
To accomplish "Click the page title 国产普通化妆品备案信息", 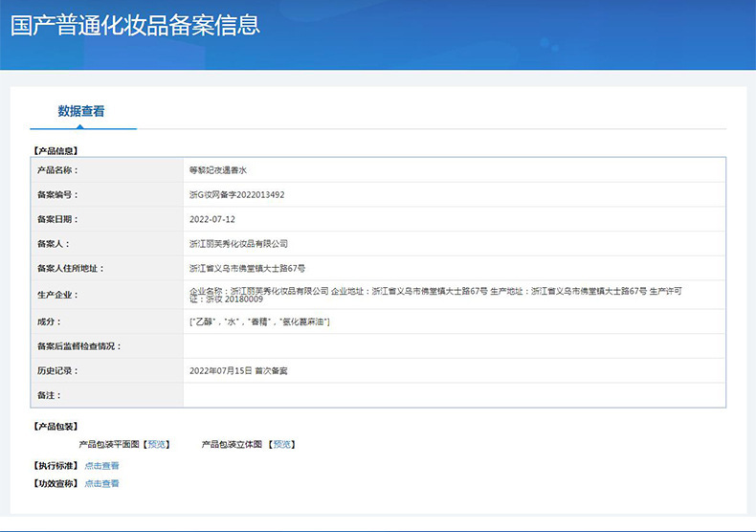I will point(136,25).
